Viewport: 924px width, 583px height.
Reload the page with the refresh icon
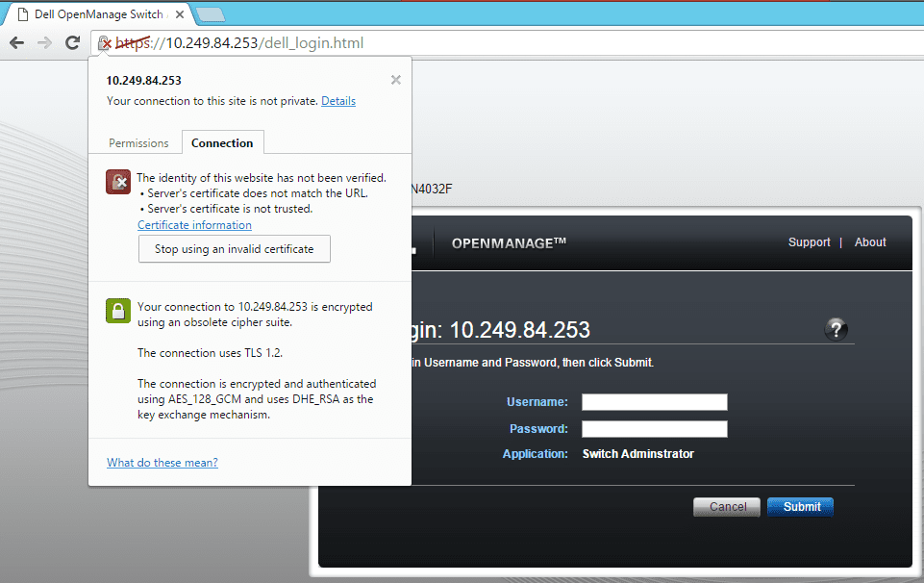[x=72, y=42]
